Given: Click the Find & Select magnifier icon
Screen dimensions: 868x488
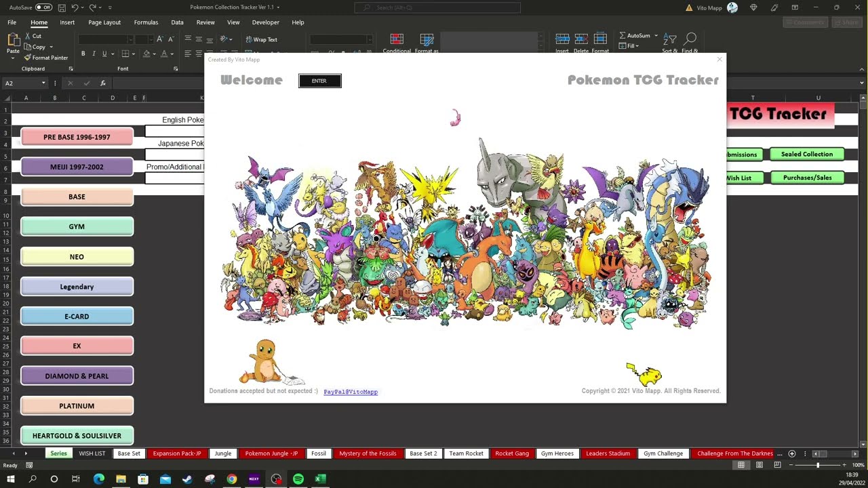Looking at the screenshot, I should 690,39.
